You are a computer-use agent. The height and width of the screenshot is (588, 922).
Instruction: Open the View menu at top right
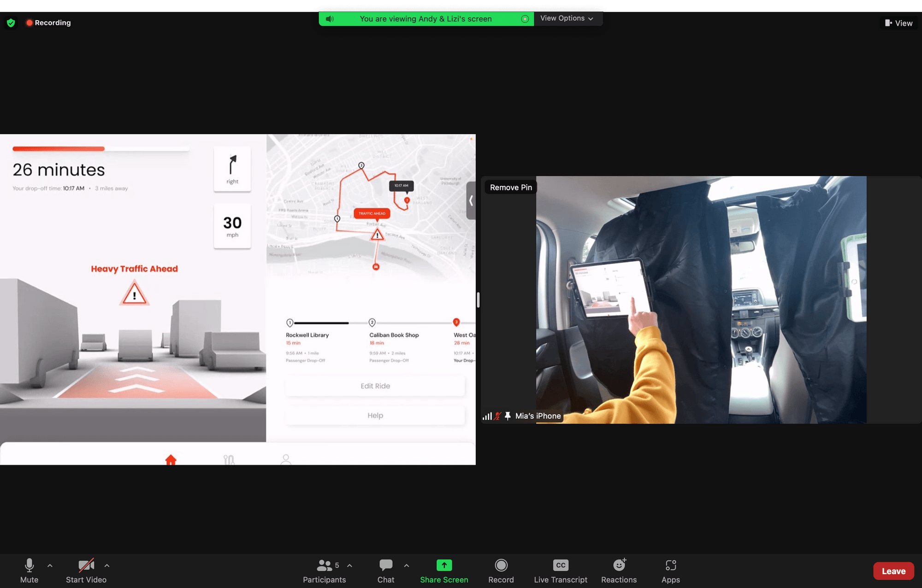click(898, 23)
